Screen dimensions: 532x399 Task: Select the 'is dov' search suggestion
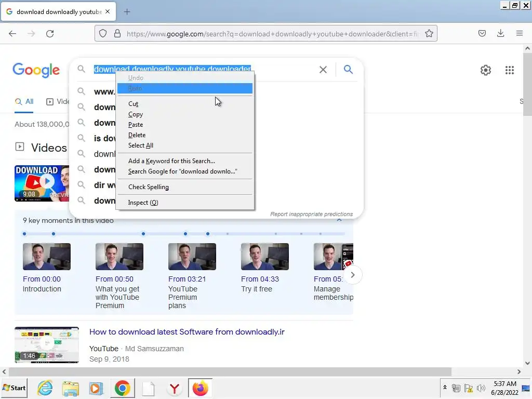tap(104, 138)
